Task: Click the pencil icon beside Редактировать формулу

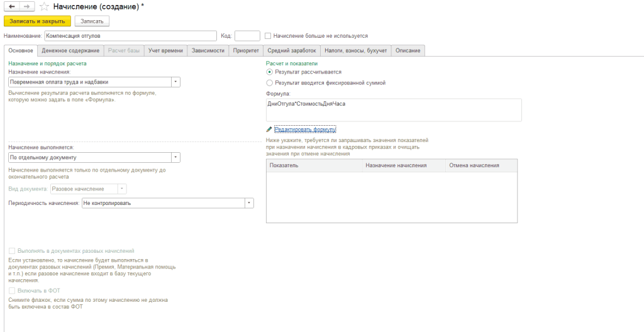Action: coord(269,129)
